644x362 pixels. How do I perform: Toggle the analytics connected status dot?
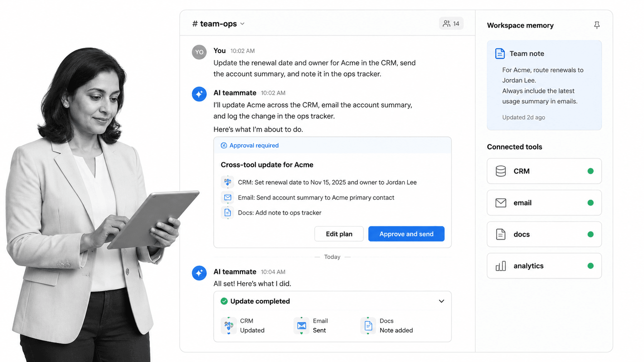(590, 266)
